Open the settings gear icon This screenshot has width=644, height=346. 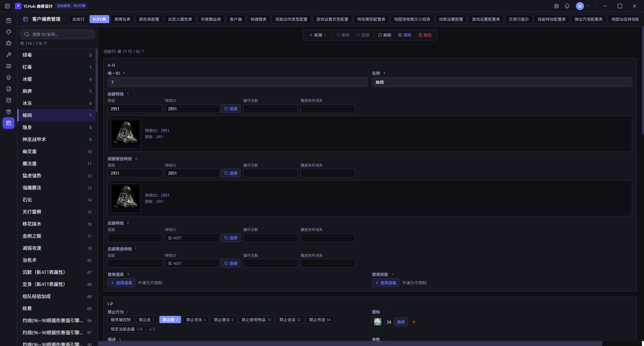556,6
